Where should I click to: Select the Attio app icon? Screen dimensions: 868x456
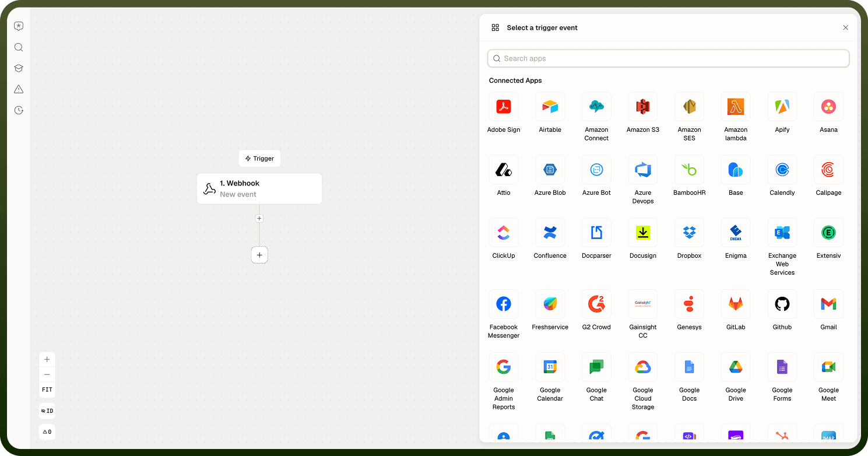pyautogui.click(x=504, y=170)
